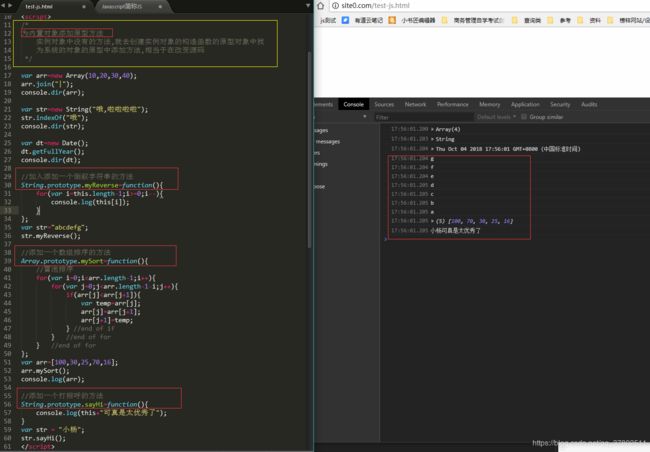Open the blue note bookmark icon
650x452 pixels.
(x=345, y=20)
